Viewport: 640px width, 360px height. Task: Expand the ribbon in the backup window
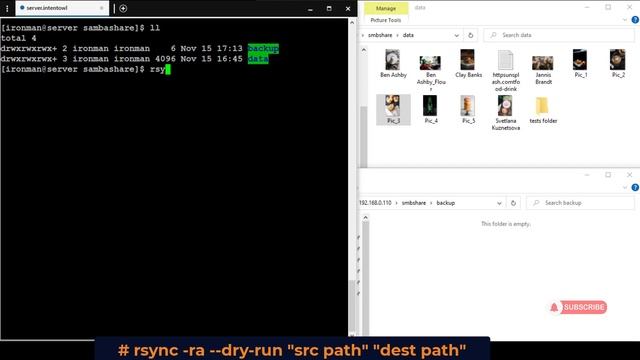coord(625,187)
